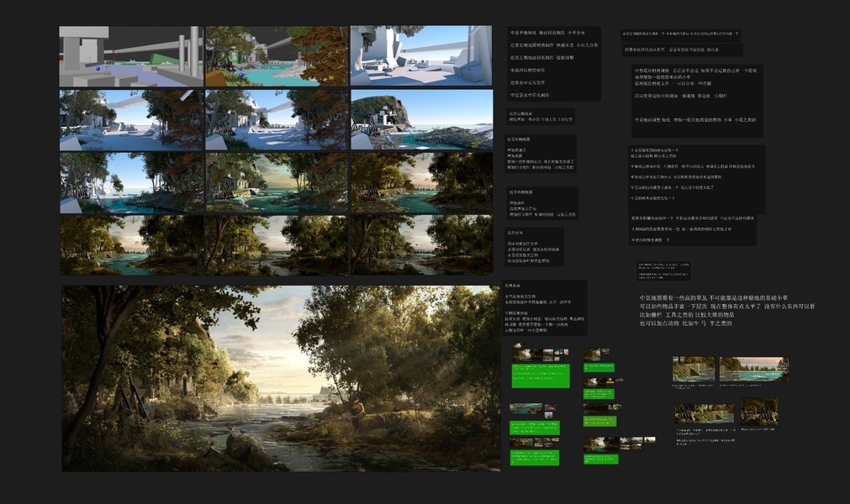This screenshot has width=850, height=504.
Task: Select the '近景水面' note block beside the fourth row
Action: pyautogui.click(x=535, y=247)
